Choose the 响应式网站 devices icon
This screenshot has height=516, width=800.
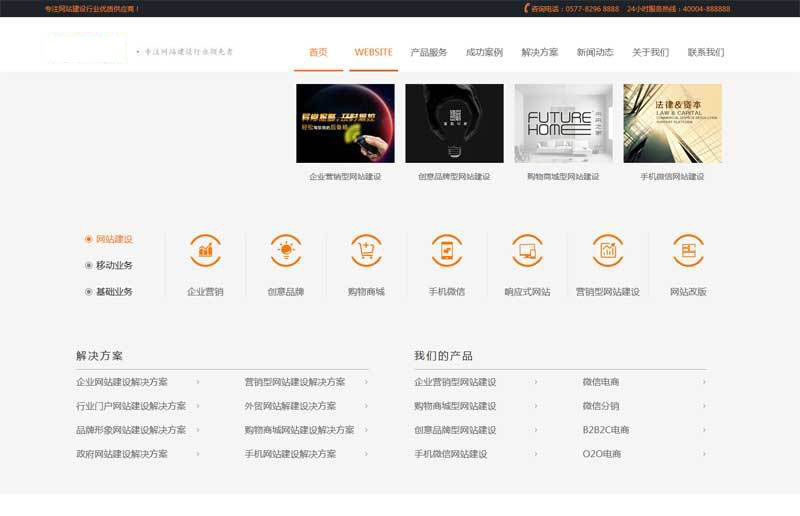click(x=527, y=250)
